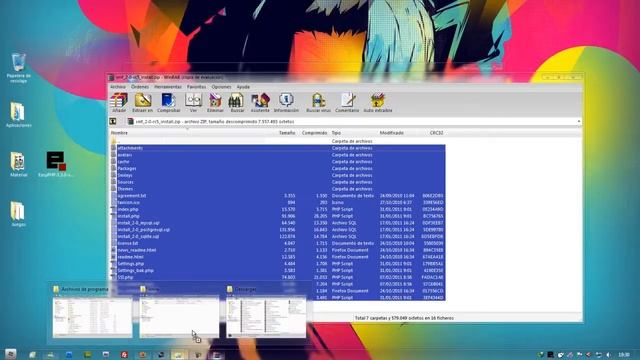Select the Aplicaciones desktop folder
Screen dimensions: 640x360
click(18, 115)
